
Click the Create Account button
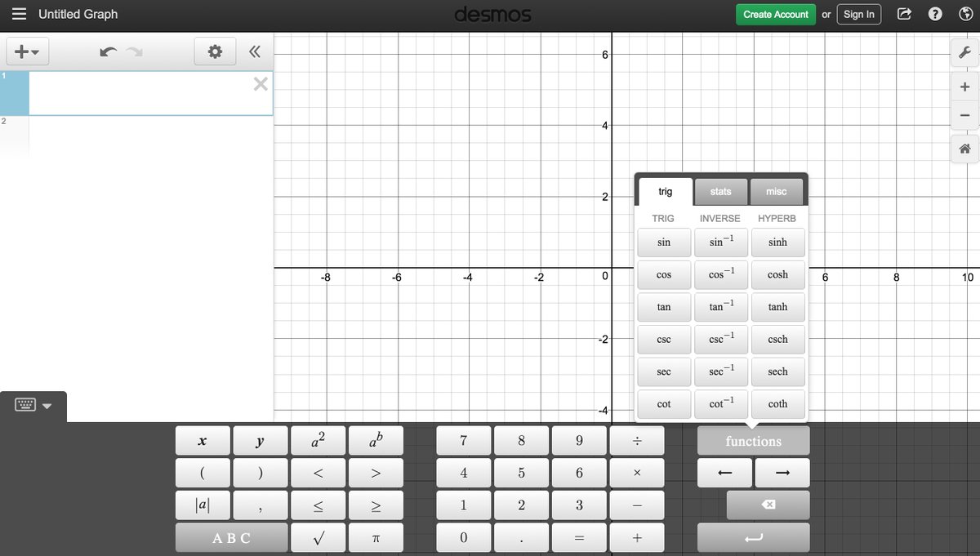coord(775,15)
